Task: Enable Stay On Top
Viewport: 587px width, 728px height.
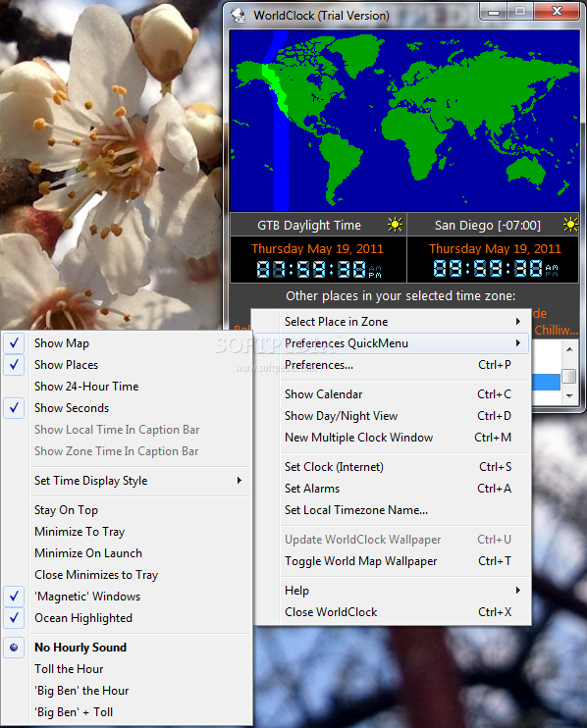Action: (128, 510)
